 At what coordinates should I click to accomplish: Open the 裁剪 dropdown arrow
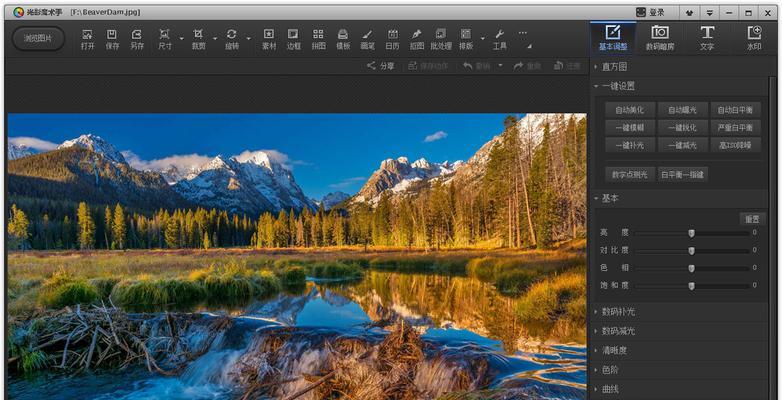pos(215,39)
